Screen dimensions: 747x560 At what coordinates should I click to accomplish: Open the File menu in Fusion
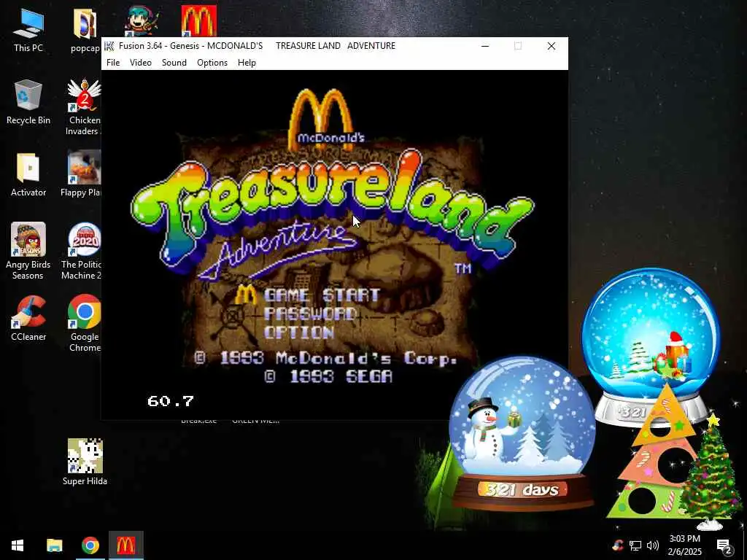coord(113,63)
